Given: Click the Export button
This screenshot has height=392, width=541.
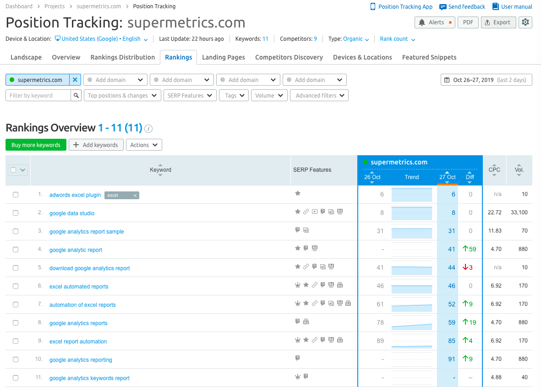Looking at the screenshot, I should pyautogui.click(x=498, y=22).
